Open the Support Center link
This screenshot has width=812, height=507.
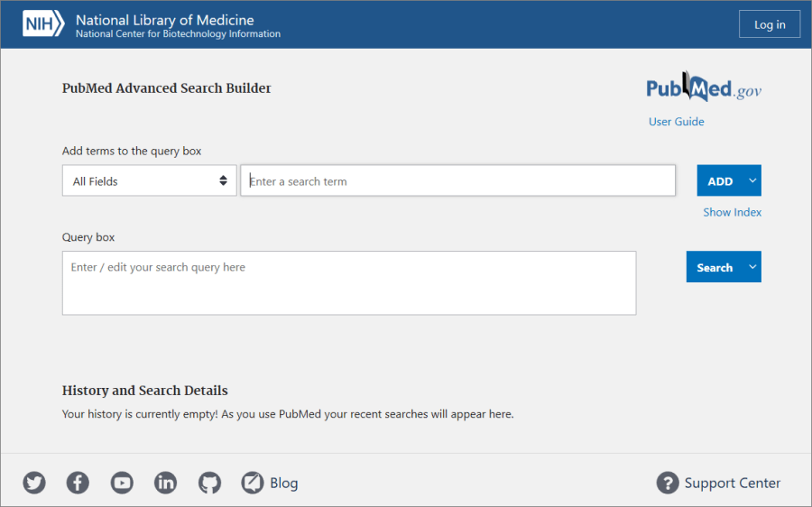[733, 484]
